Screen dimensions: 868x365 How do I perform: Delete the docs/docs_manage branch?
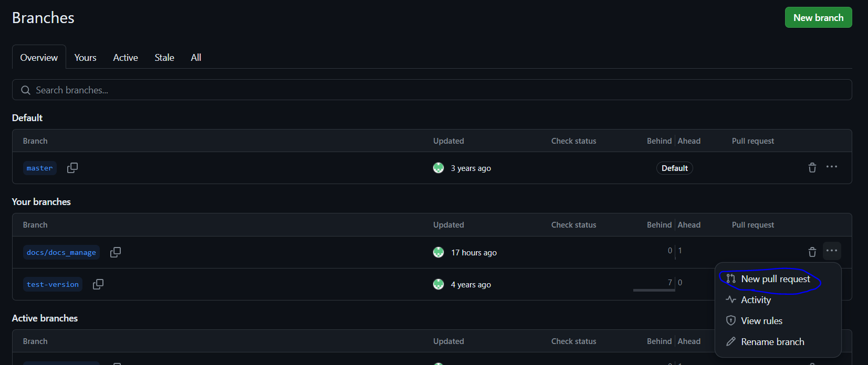tap(812, 252)
